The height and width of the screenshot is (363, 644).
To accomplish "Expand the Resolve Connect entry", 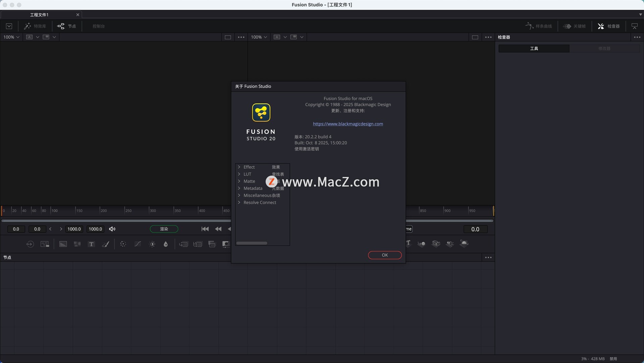I will [239, 202].
